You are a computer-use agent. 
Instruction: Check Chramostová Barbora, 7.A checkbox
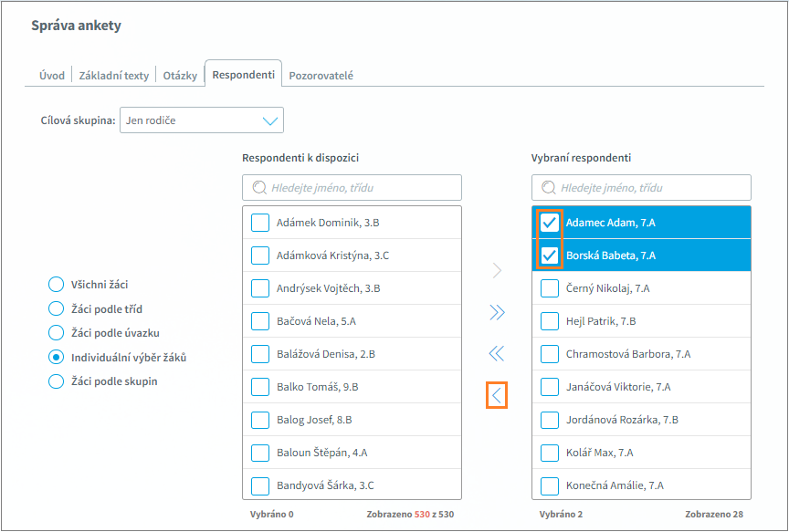tap(550, 353)
